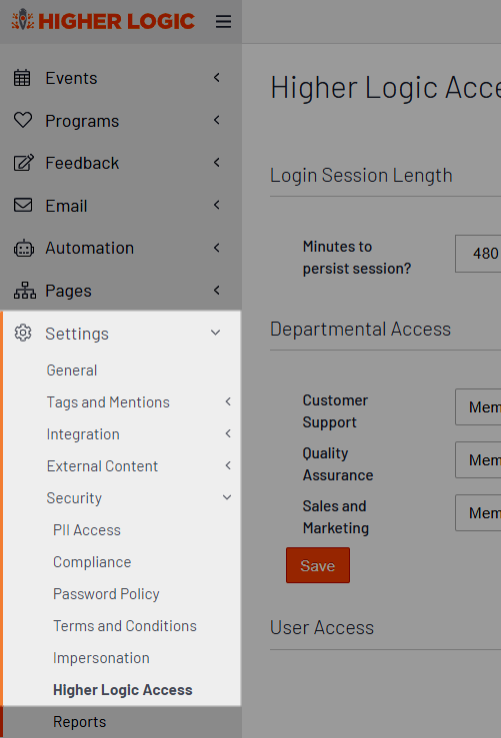Toggle the hamburger menu icon
Viewport: 501px width, 738px height.
point(223,21)
